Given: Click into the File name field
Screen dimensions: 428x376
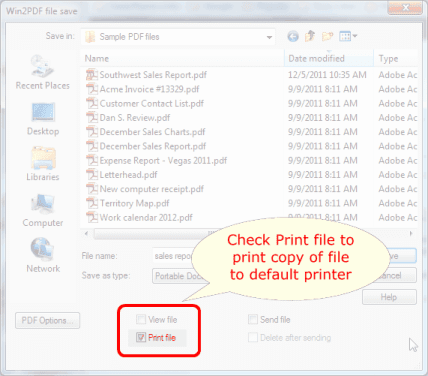Looking at the screenshot, I should click(x=173, y=256).
